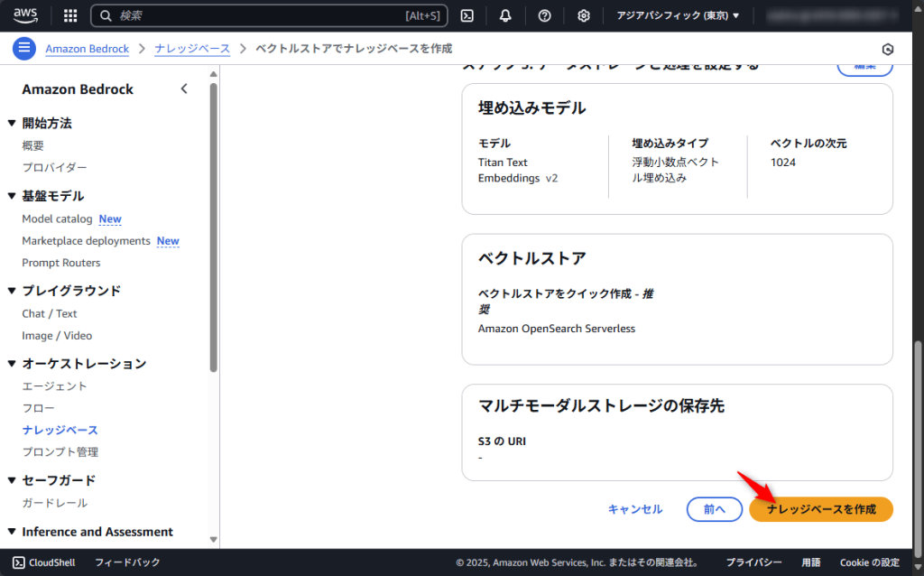Collapse the 基盤モデル section

(x=12, y=196)
